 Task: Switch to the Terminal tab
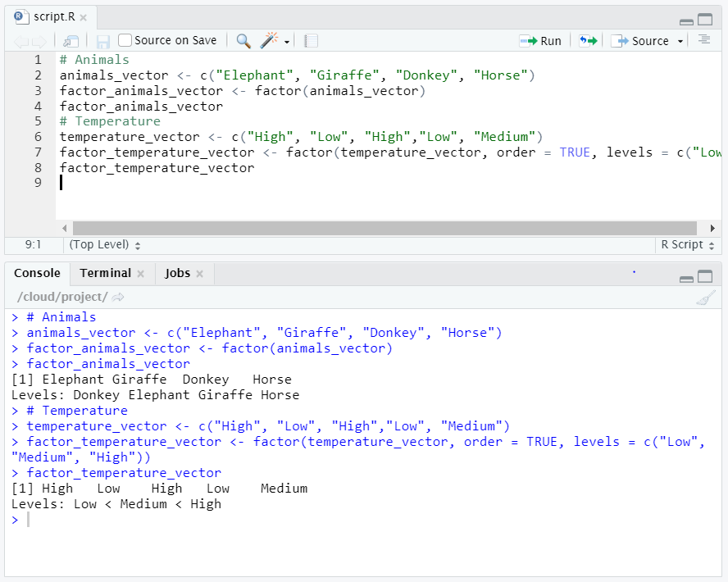coord(106,273)
